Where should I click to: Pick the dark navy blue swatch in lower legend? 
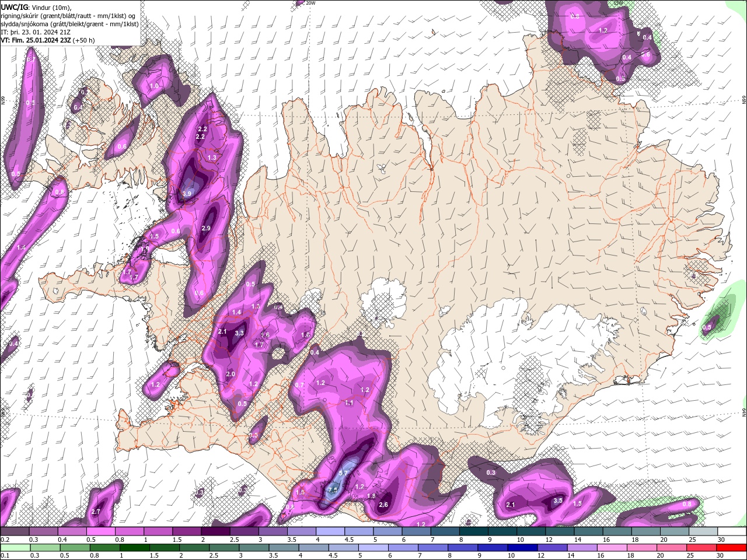click(x=521, y=548)
